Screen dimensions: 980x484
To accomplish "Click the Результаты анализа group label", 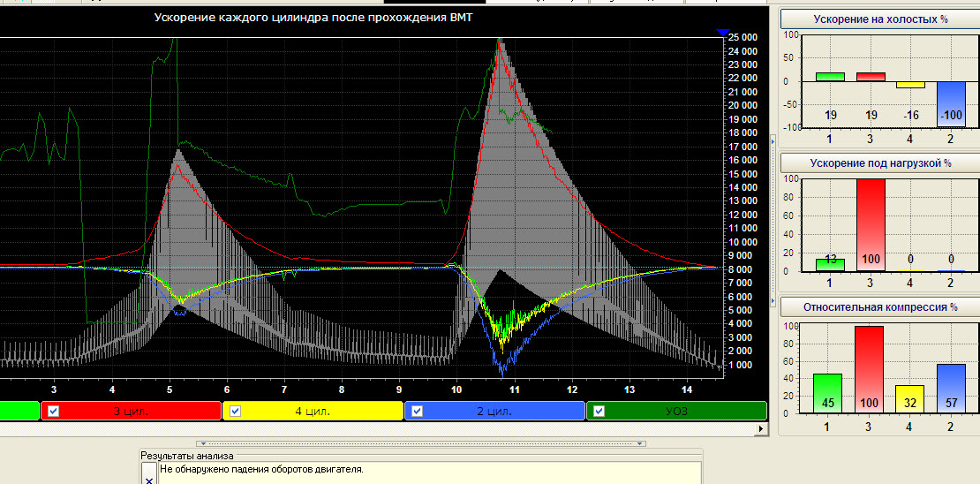I will [186, 456].
